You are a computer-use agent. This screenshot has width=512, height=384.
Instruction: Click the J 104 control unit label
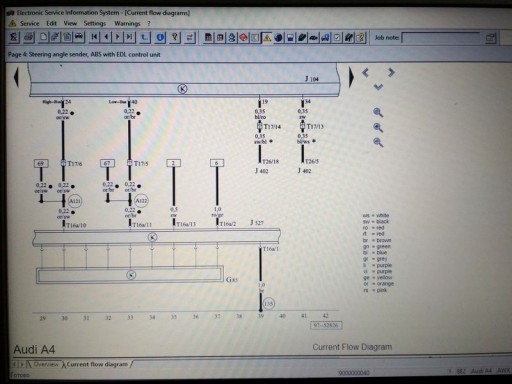coord(312,79)
